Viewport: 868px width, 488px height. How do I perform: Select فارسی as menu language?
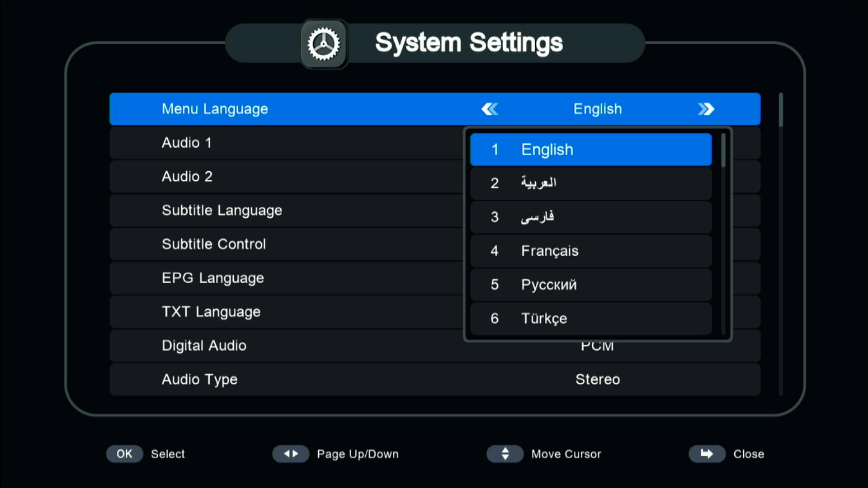point(591,217)
